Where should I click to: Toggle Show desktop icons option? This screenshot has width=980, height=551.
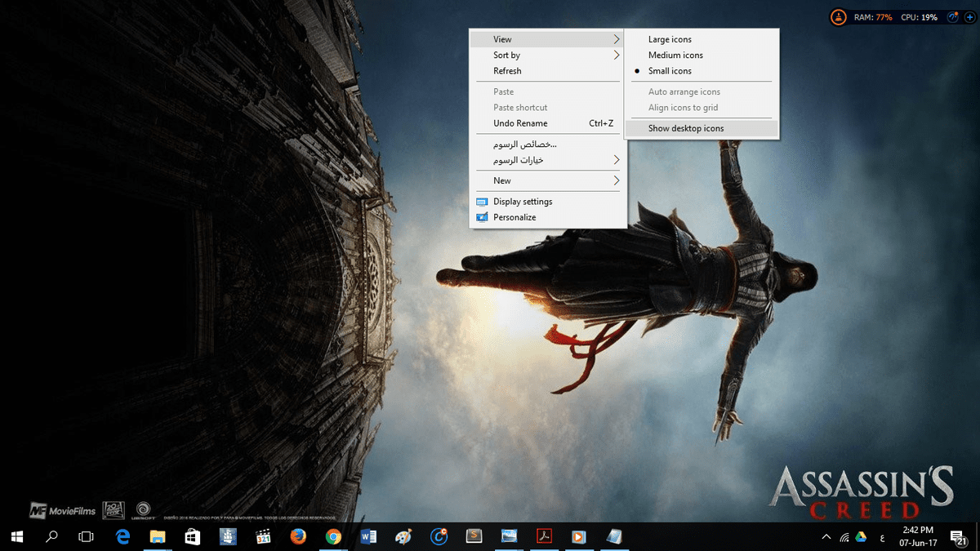tap(686, 128)
